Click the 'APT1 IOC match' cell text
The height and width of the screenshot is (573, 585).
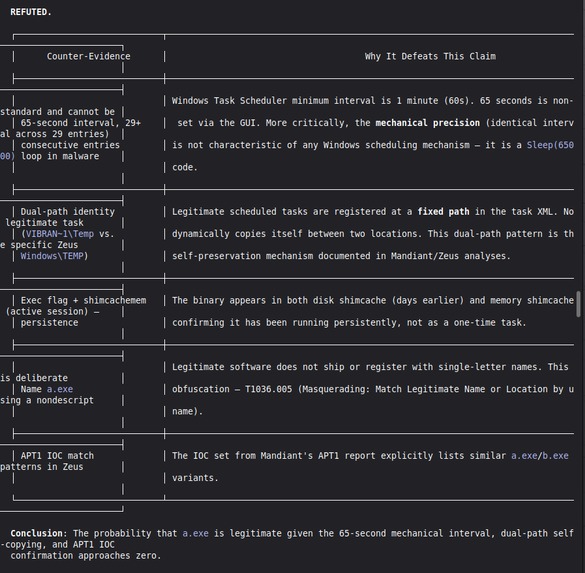tap(57, 456)
